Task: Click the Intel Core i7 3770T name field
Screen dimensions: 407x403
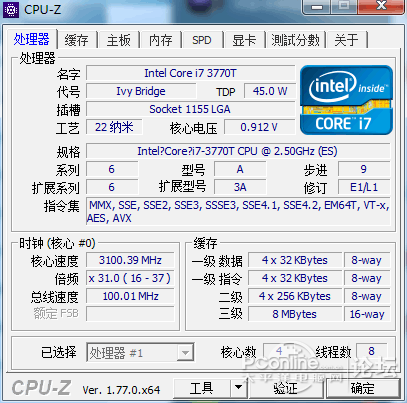Action: coord(190,73)
